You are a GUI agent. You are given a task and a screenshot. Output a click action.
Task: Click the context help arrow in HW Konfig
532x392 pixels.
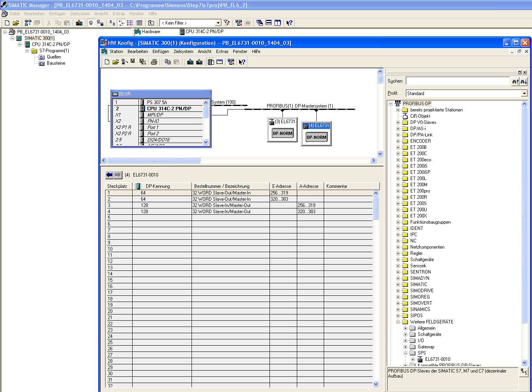point(242,62)
